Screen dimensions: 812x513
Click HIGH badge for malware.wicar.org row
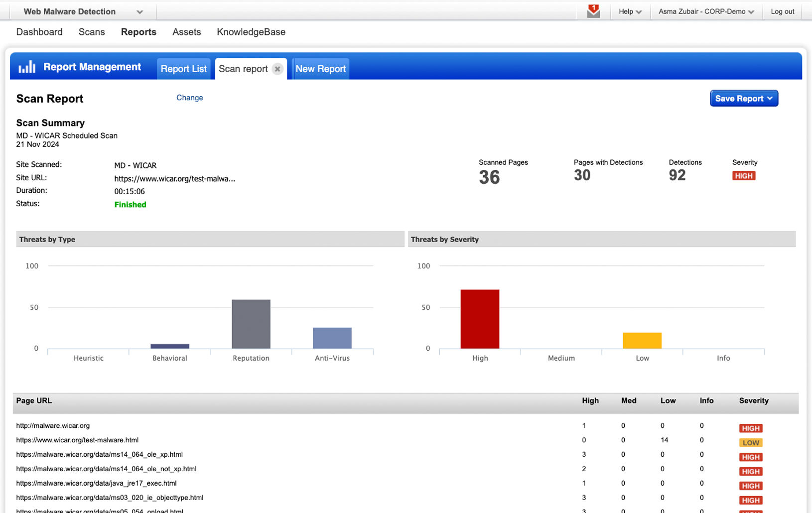[751, 428]
